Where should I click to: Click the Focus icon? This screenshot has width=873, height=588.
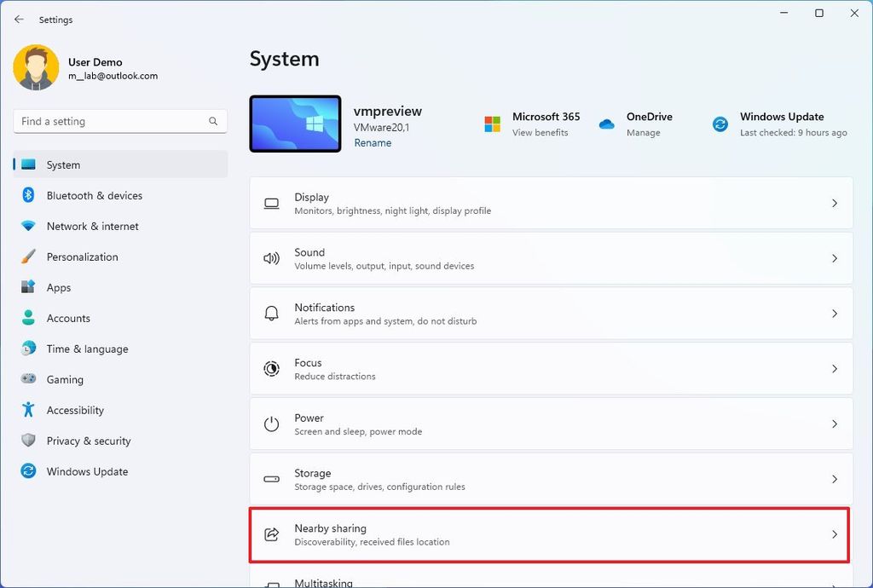271,368
